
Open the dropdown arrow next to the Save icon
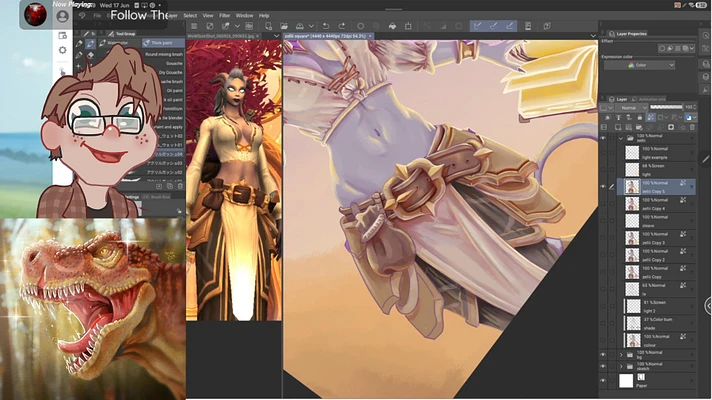311,26
